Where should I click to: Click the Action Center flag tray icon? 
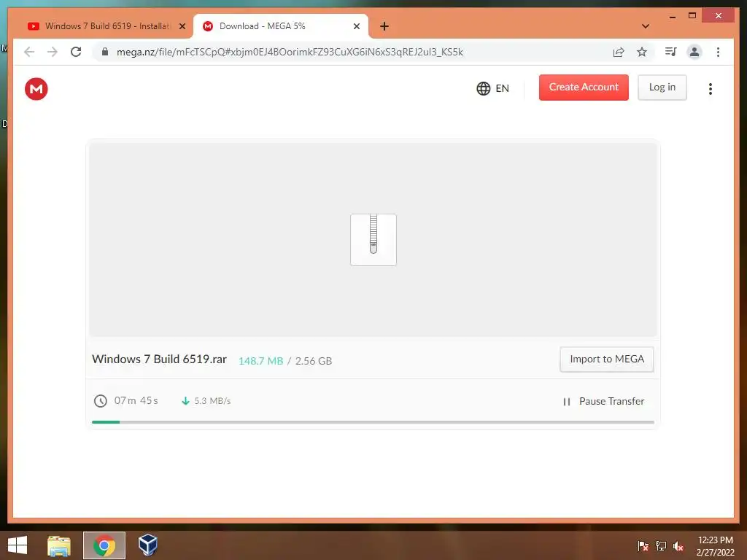click(x=643, y=546)
